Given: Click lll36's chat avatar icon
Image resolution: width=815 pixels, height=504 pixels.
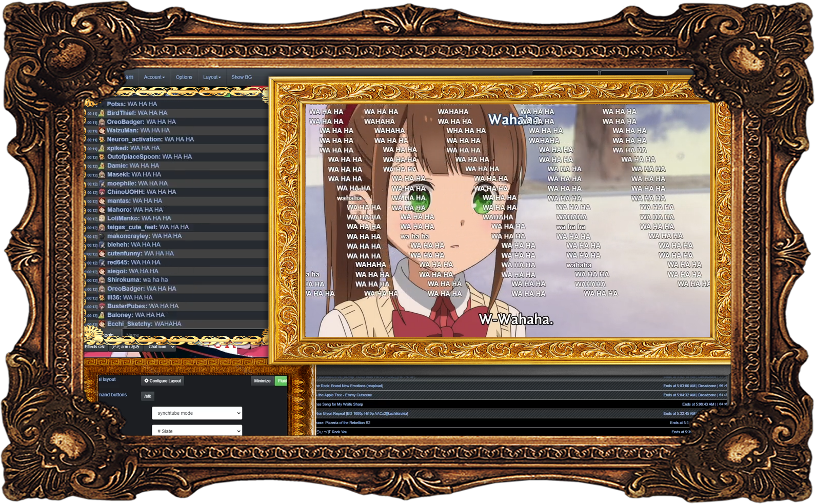Looking at the screenshot, I should pyautogui.click(x=102, y=297).
